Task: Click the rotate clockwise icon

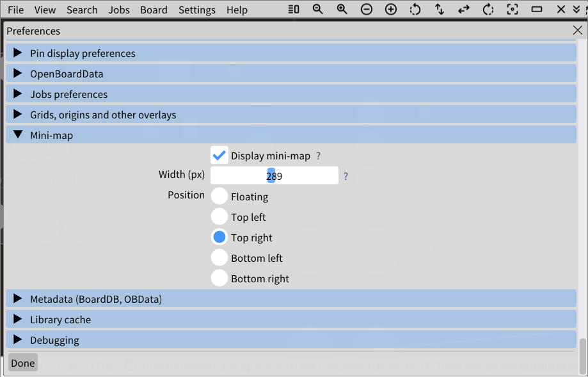Action: point(488,9)
